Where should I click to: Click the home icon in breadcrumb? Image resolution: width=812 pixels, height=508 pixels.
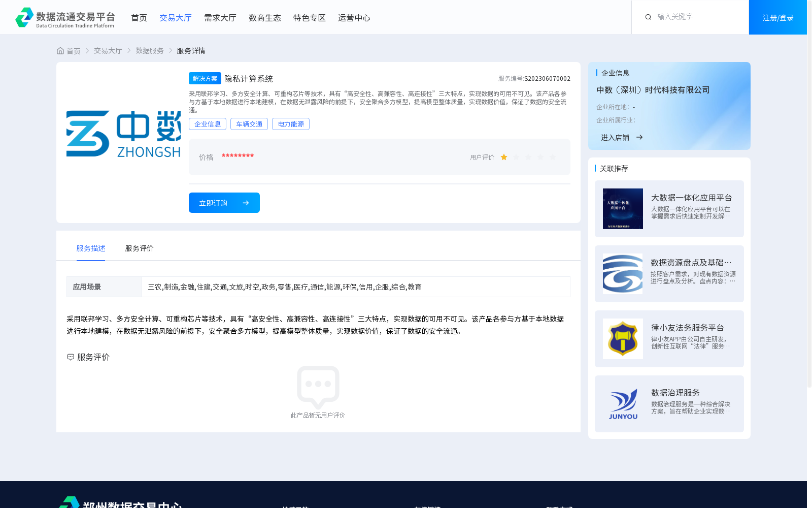[60, 51]
